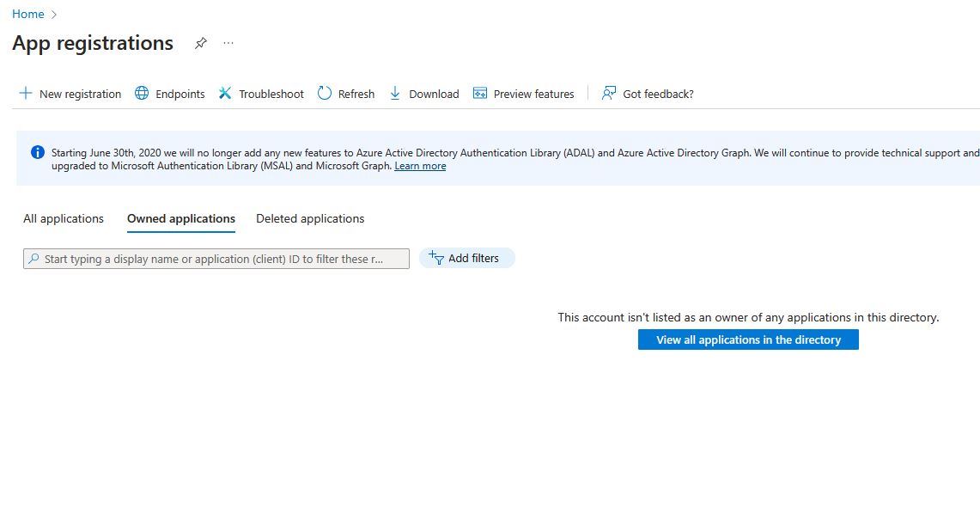Switch to All applications tab
This screenshot has height=532, width=980.
point(63,219)
